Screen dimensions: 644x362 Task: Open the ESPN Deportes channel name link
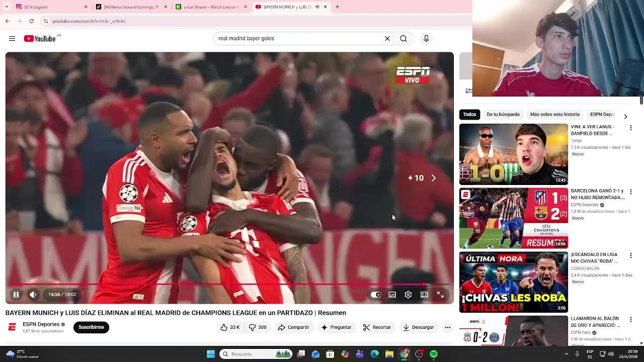tap(41, 324)
